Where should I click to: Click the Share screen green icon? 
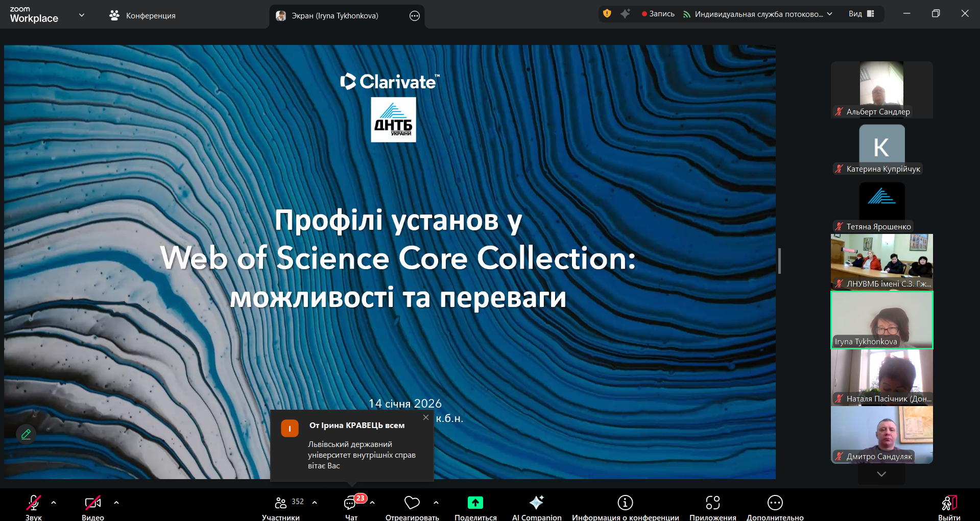point(475,503)
